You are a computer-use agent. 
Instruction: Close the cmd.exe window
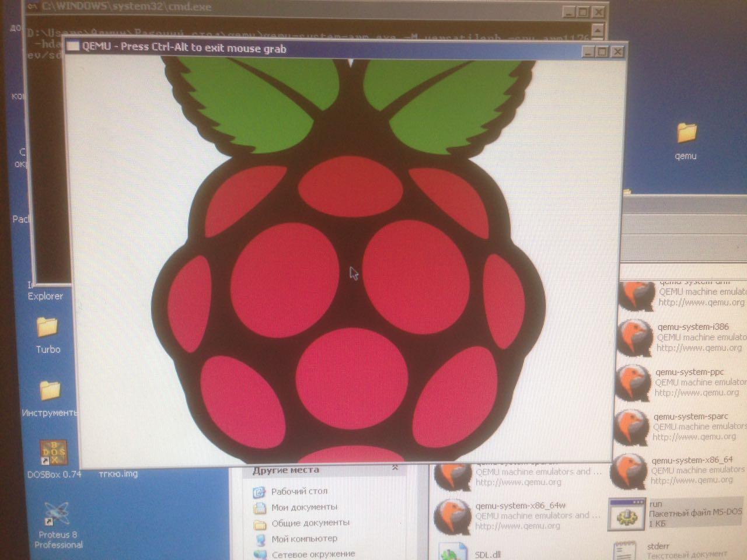click(x=599, y=12)
